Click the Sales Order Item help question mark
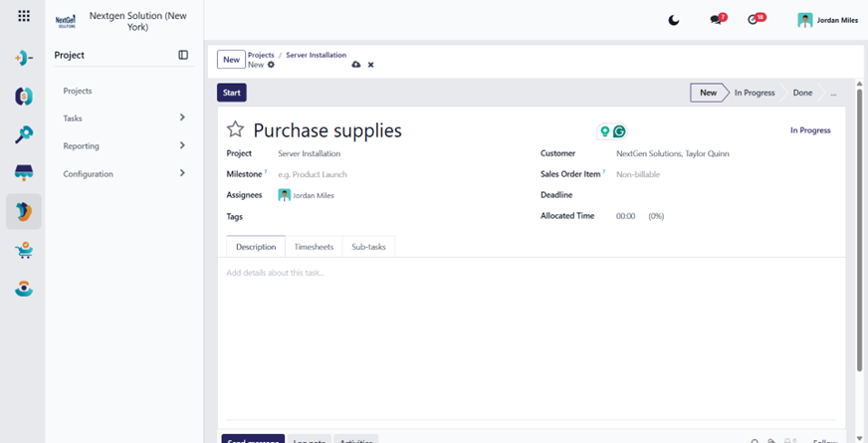Screen dimensions: 868x443 tap(604, 171)
